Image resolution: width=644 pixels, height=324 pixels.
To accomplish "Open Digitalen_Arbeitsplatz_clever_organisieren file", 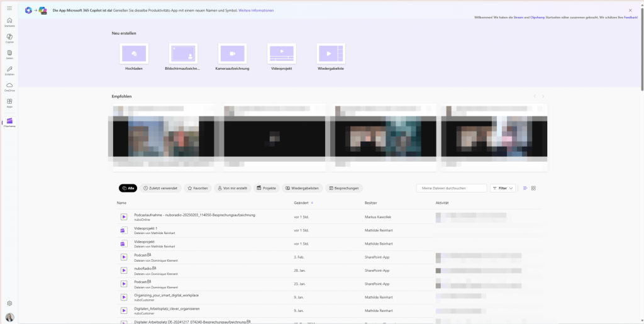I will coord(167,308).
